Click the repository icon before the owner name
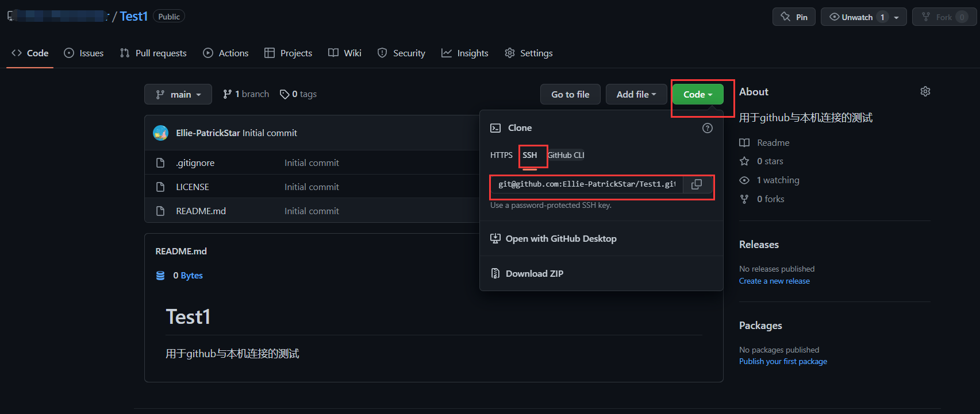The height and width of the screenshot is (414, 980). [11, 17]
